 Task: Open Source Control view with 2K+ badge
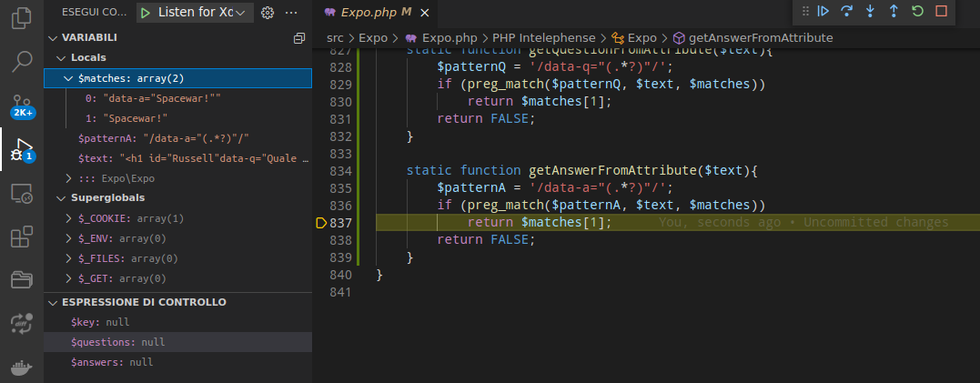21,105
